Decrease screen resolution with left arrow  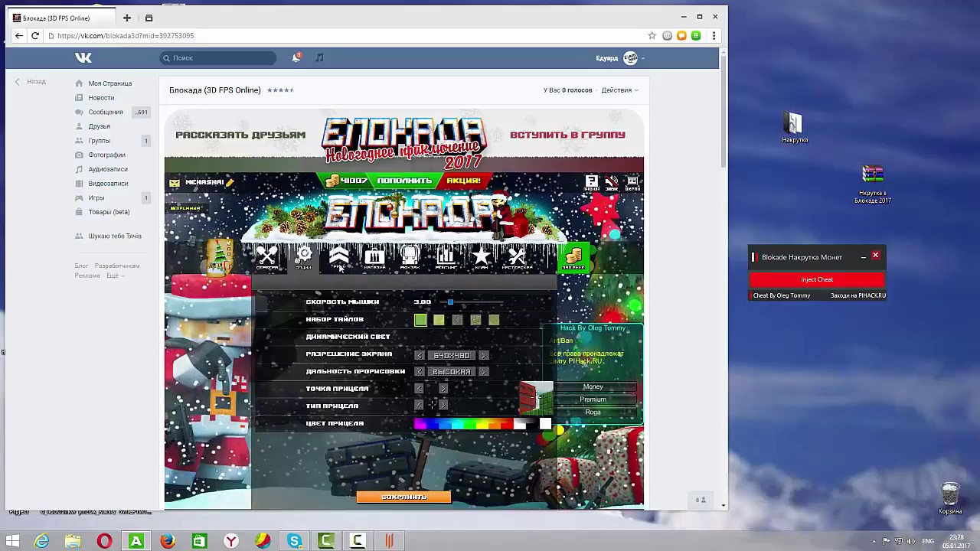pyautogui.click(x=420, y=355)
